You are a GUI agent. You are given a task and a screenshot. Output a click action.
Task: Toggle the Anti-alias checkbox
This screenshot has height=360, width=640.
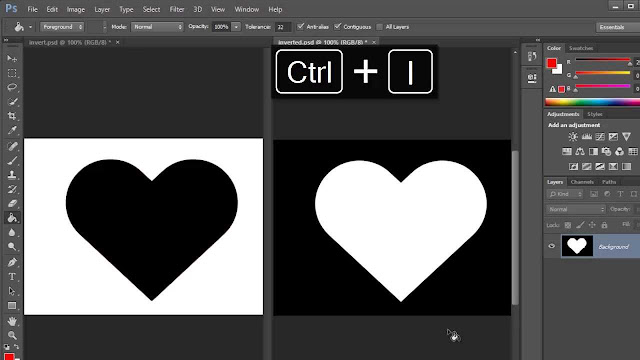click(301, 27)
